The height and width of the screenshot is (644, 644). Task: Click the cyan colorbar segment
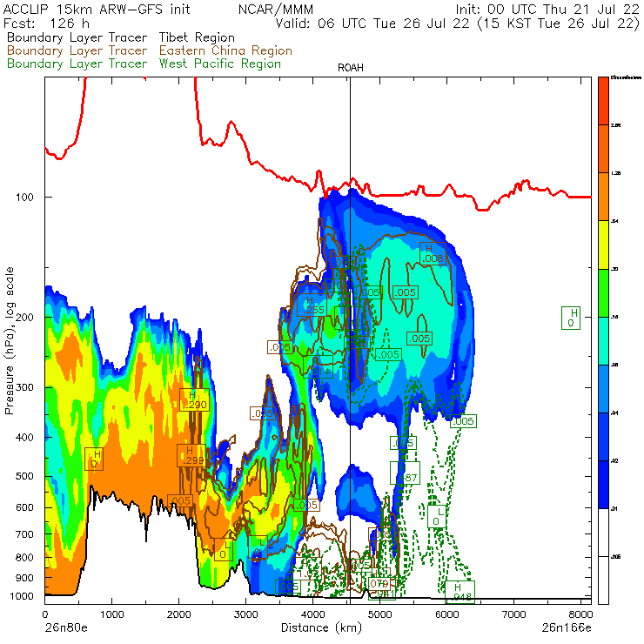[603, 341]
